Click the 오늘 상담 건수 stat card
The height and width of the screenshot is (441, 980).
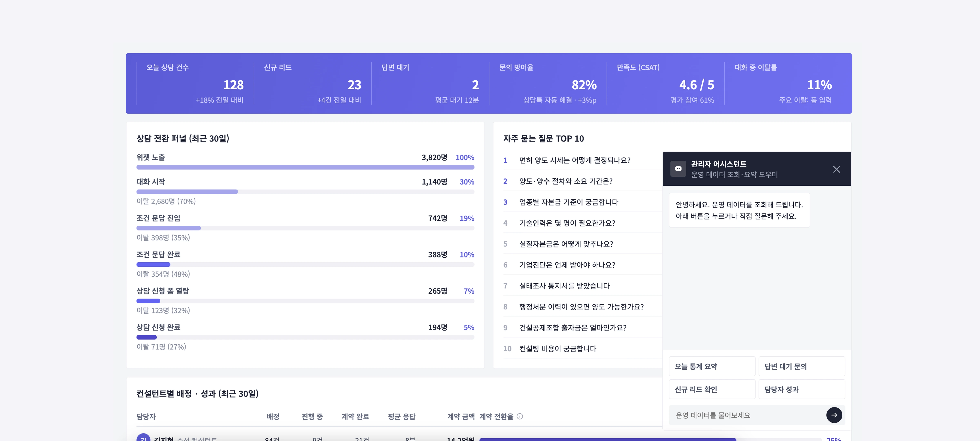(195, 83)
